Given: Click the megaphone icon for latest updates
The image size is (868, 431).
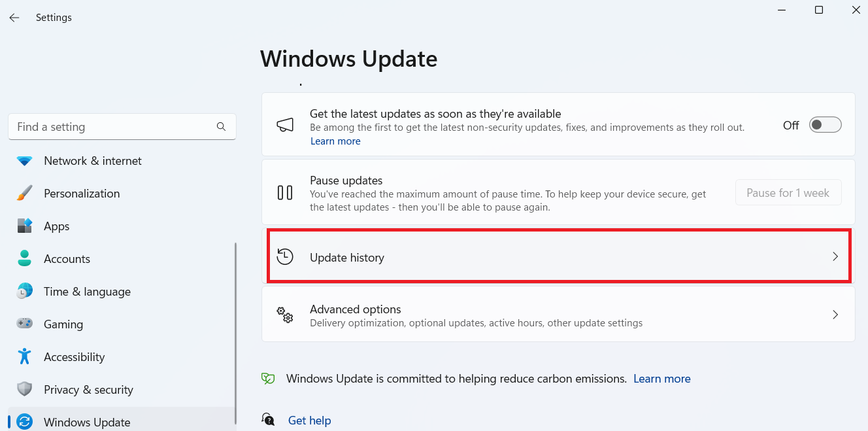Looking at the screenshot, I should click(285, 125).
